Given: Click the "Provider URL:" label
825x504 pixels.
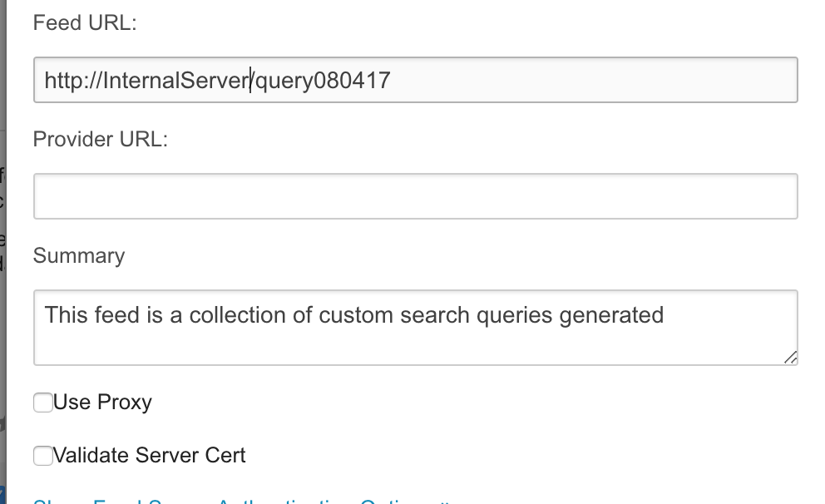Looking at the screenshot, I should click(x=101, y=140).
